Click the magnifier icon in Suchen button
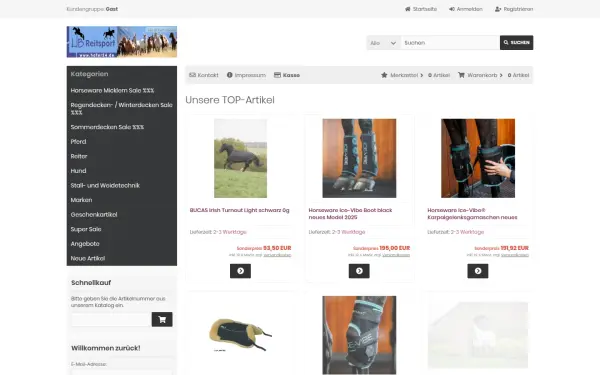This screenshot has width=600, height=375. (x=506, y=42)
